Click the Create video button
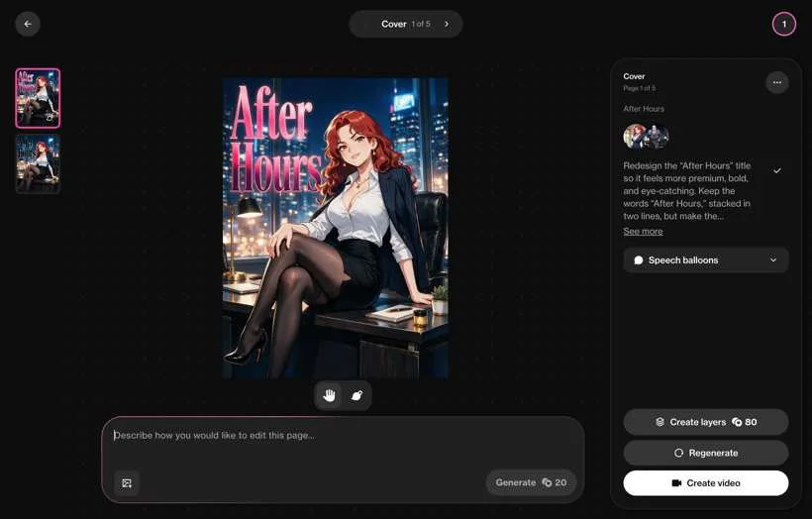This screenshot has height=519, width=812. pos(705,483)
